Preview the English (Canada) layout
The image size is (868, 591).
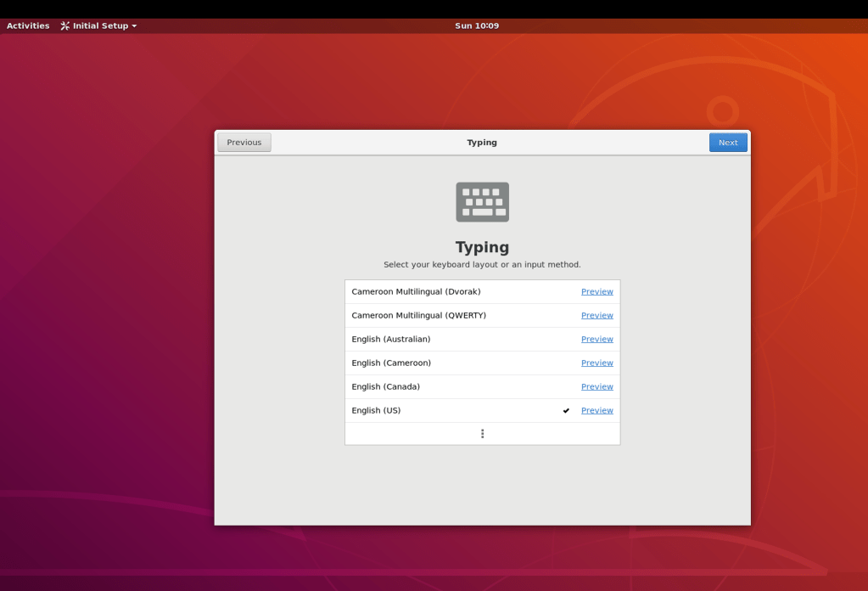click(x=596, y=387)
